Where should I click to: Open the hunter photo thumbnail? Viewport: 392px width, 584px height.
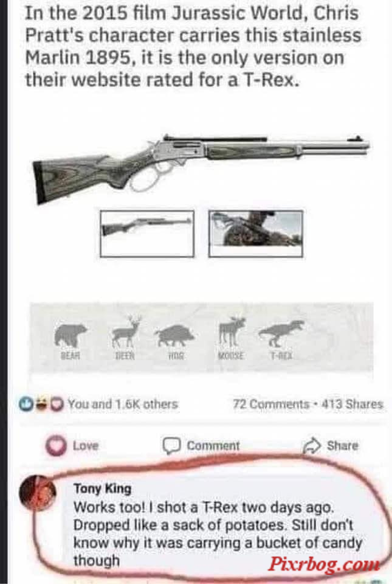pos(256,234)
